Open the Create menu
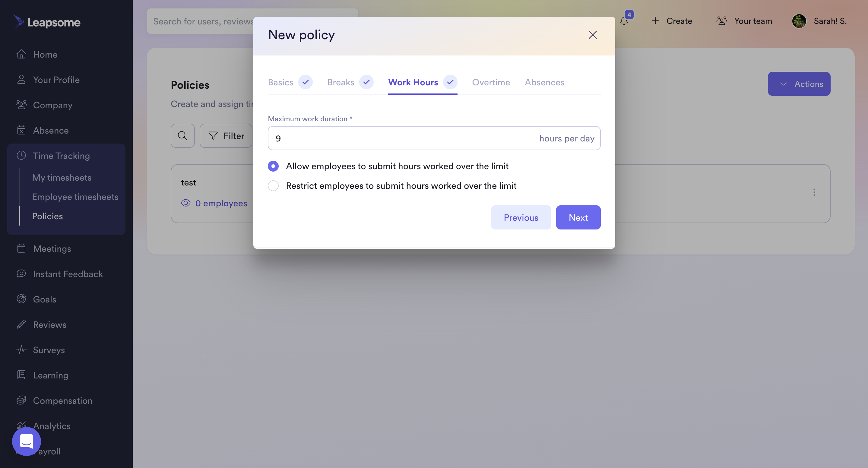The width and height of the screenshot is (868, 468). coord(672,21)
